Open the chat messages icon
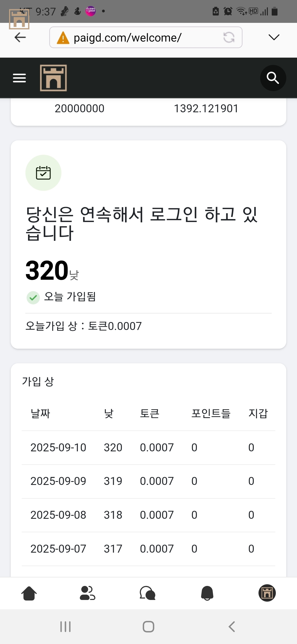The image size is (297, 644). 148,593
